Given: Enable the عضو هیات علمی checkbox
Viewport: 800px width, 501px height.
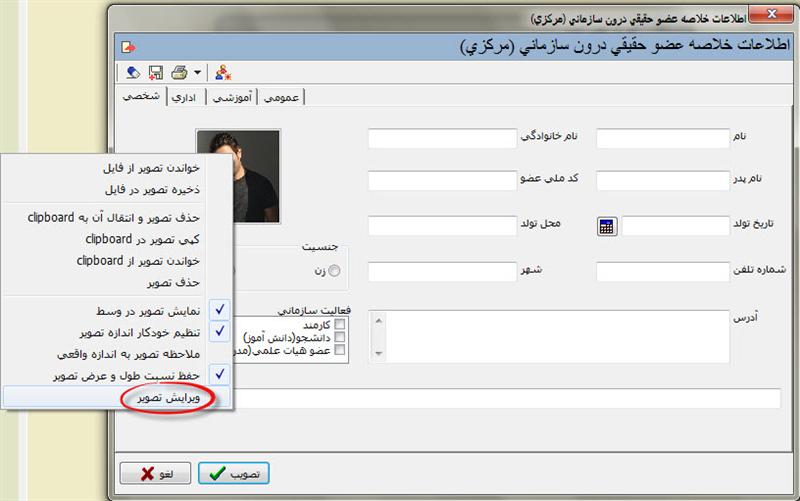Looking at the screenshot, I should [341, 351].
